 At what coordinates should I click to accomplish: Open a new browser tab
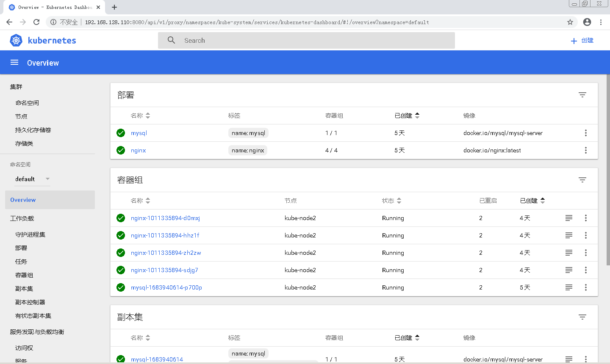114,7
